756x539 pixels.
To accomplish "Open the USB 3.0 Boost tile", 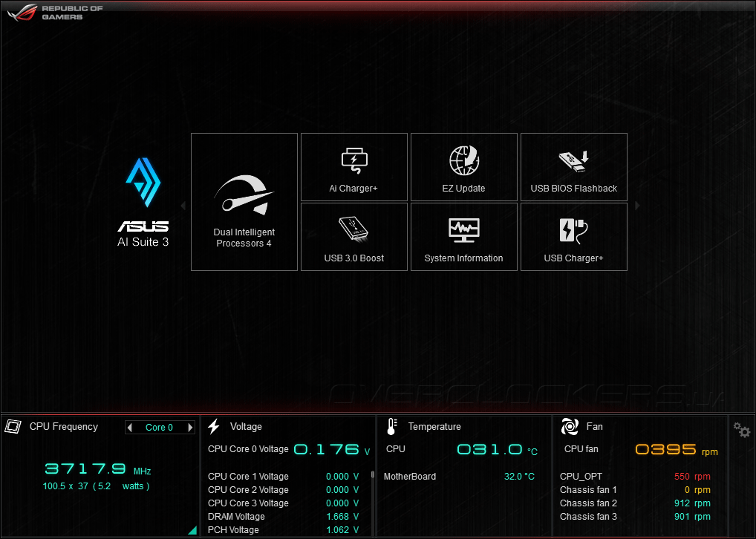I will tap(354, 237).
